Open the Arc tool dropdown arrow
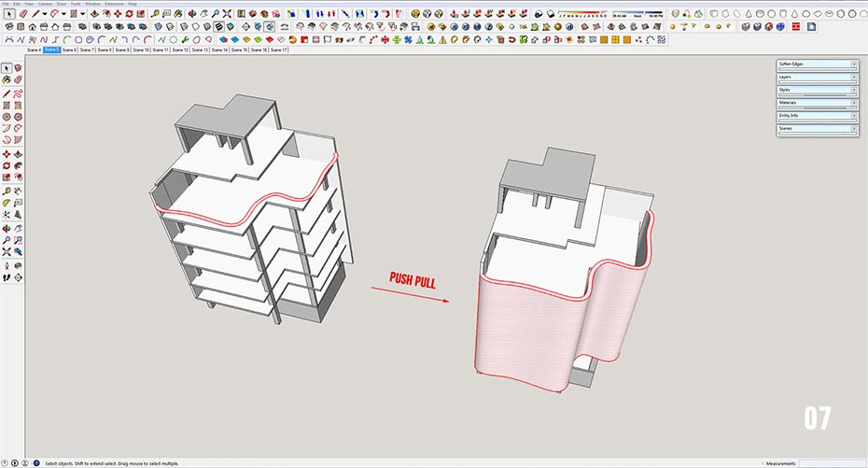This screenshot has width=868, height=468. click(63, 13)
